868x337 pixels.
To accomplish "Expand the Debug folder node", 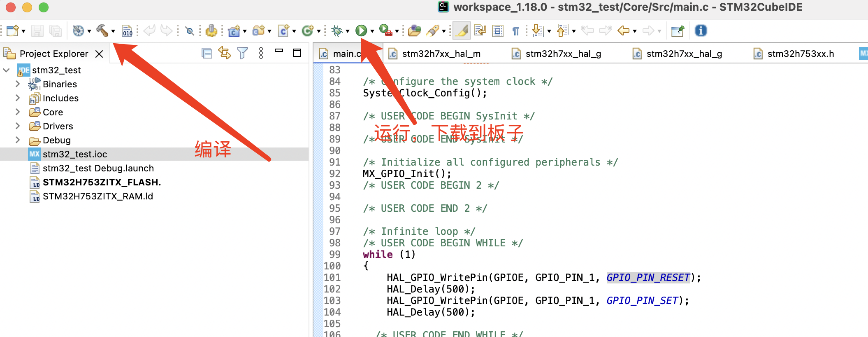I will coord(17,140).
